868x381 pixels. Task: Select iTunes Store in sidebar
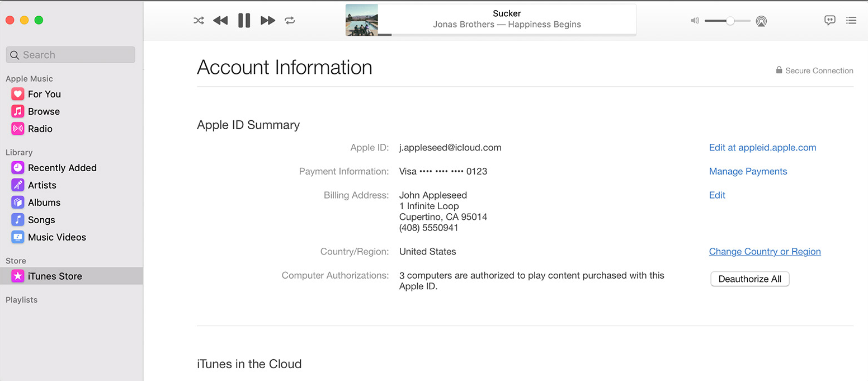click(72, 276)
